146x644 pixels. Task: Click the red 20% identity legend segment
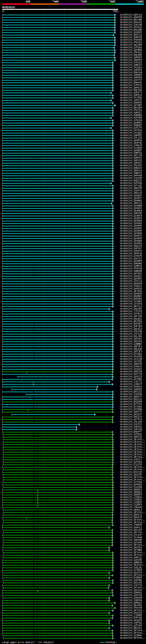point(16,4)
